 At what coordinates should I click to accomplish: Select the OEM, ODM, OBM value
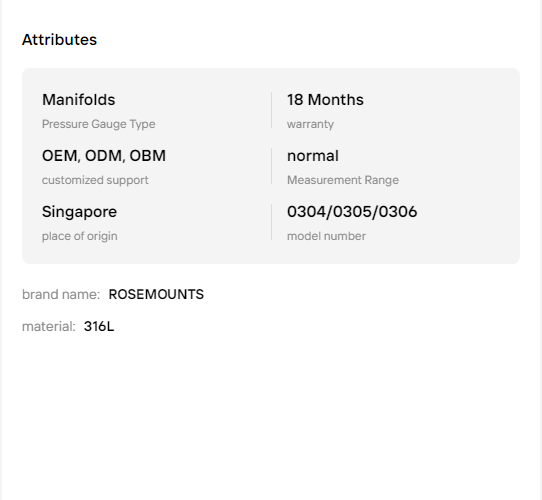point(104,156)
